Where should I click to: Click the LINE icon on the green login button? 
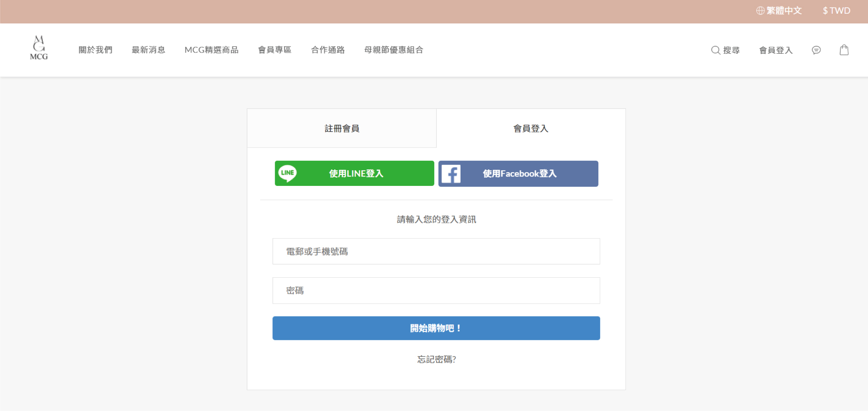tap(288, 173)
